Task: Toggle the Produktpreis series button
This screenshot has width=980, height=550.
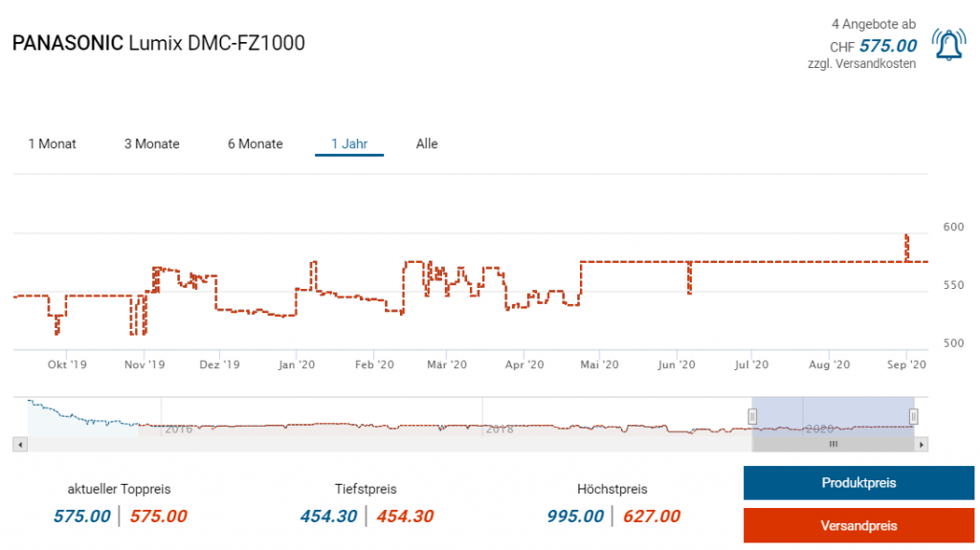Action: click(858, 483)
